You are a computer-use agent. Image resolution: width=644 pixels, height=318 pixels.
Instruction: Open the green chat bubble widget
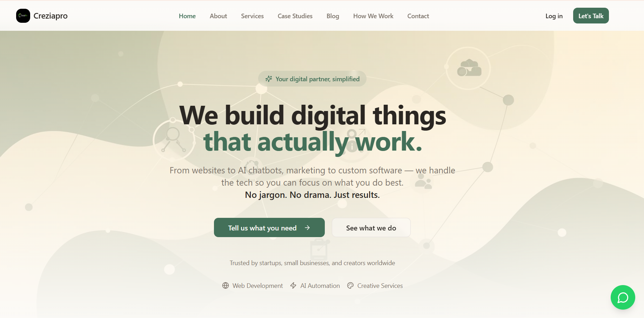click(623, 297)
